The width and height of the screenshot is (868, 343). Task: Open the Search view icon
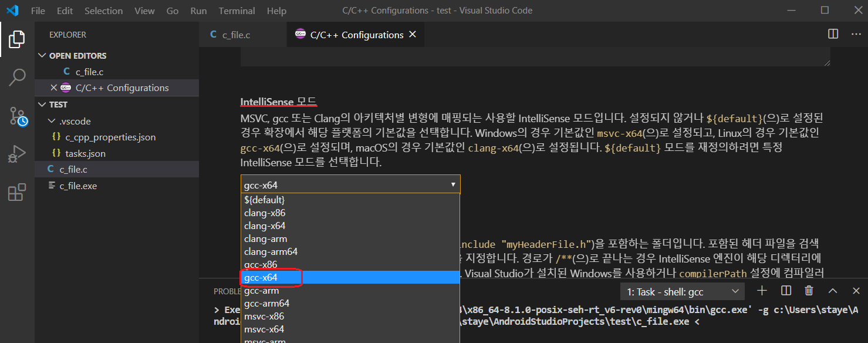(17, 78)
